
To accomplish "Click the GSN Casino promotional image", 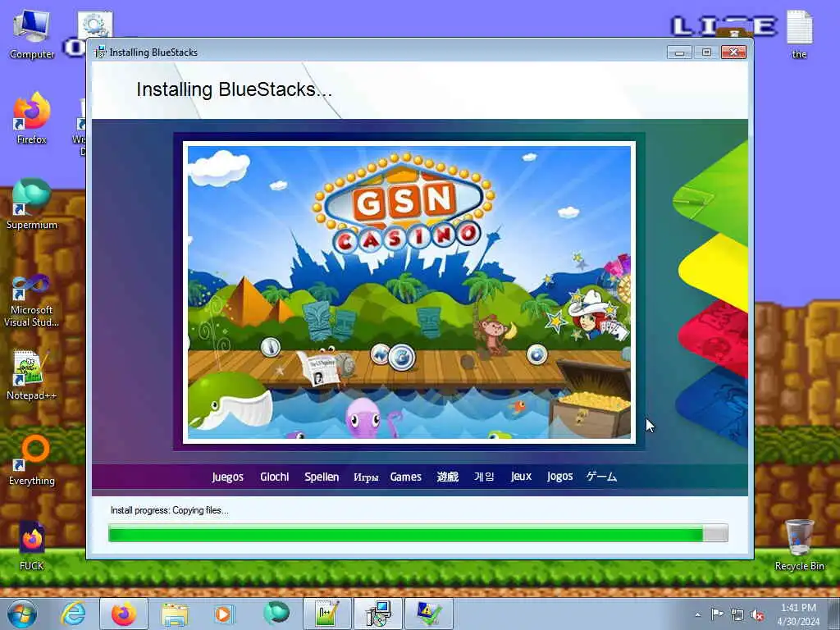I will click(x=409, y=293).
